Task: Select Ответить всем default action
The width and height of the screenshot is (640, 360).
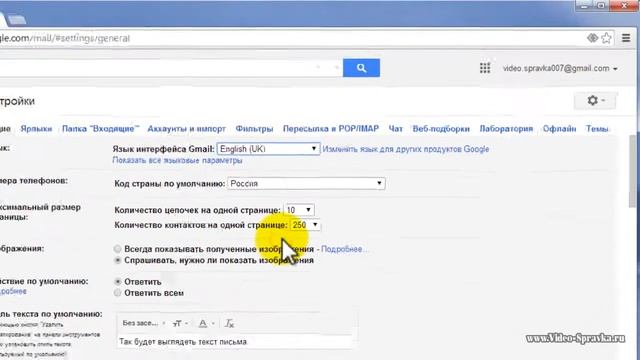Action: (118, 293)
